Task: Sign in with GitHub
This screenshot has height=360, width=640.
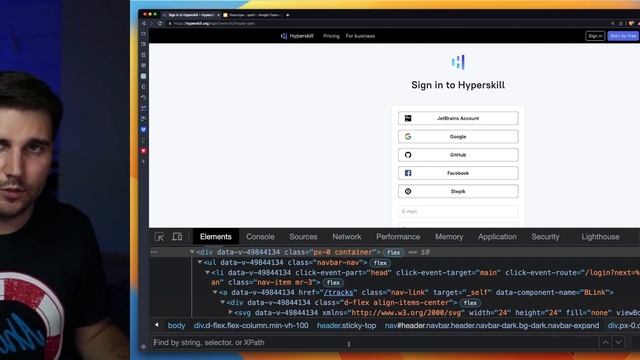Action: tap(458, 155)
